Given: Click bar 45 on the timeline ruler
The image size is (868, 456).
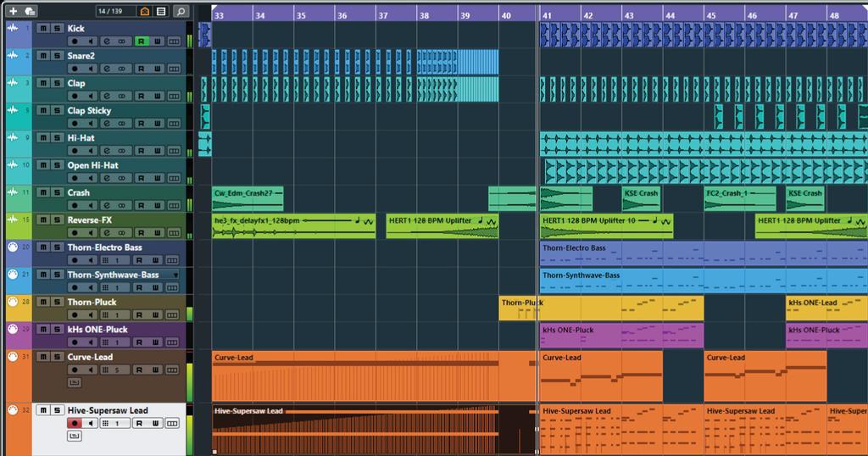Looking at the screenshot, I should [x=711, y=15].
